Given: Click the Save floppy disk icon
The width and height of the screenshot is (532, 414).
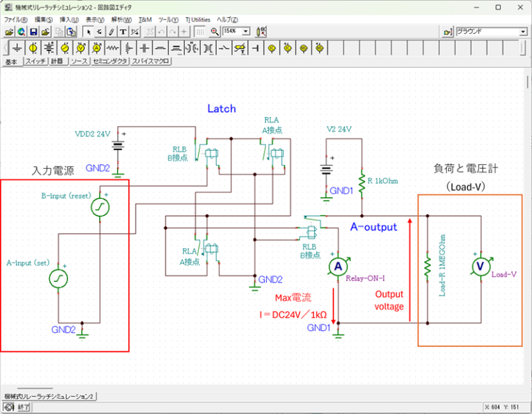Looking at the screenshot, I should coord(33,32).
